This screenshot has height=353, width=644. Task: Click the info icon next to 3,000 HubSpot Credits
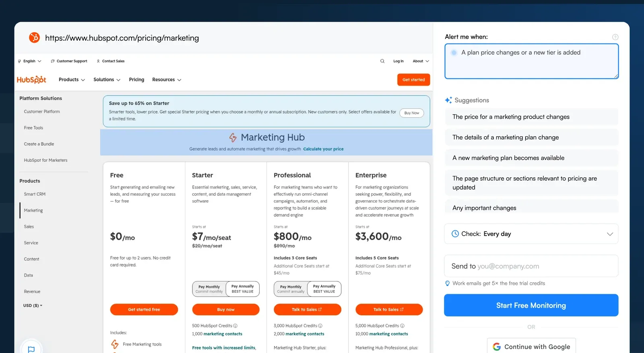[320, 326]
